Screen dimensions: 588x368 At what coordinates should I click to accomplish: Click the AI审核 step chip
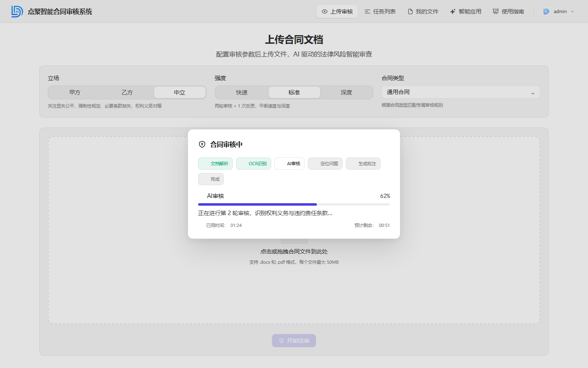pyautogui.click(x=290, y=164)
